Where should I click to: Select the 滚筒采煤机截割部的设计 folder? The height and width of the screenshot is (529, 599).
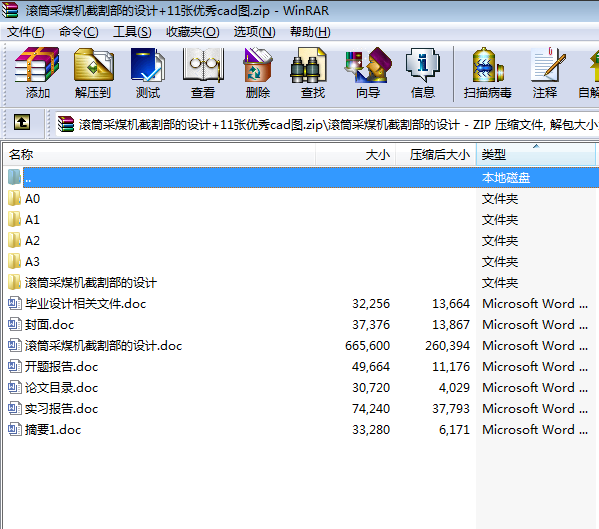pos(91,283)
